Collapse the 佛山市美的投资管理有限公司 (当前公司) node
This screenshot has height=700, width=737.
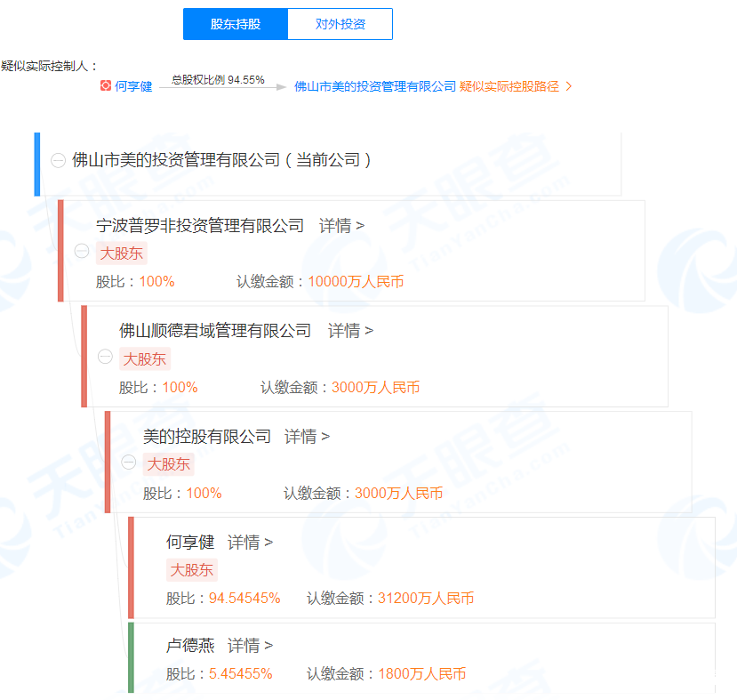pyautogui.click(x=58, y=160)
